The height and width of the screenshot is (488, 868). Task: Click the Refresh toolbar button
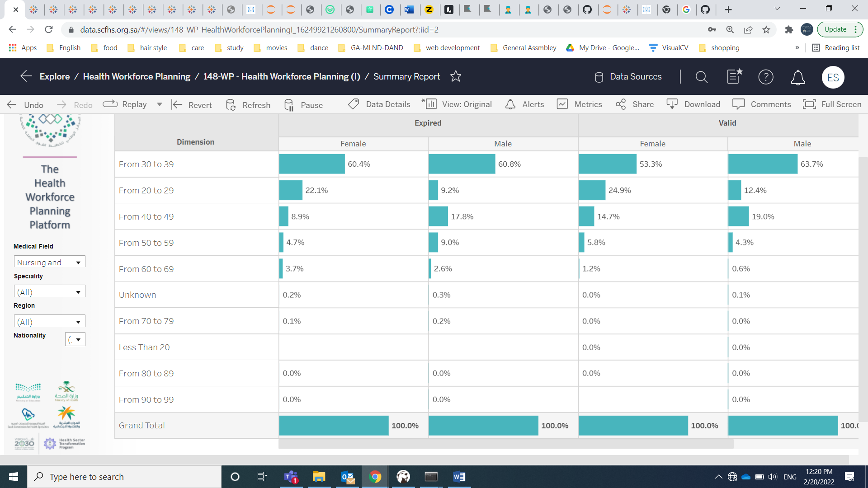pos(248,105)
